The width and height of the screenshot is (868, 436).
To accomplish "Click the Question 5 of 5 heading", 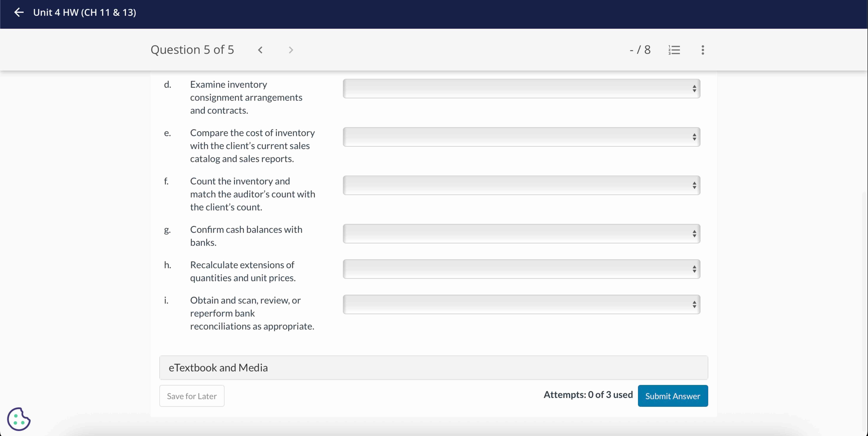I will point(192,50).
